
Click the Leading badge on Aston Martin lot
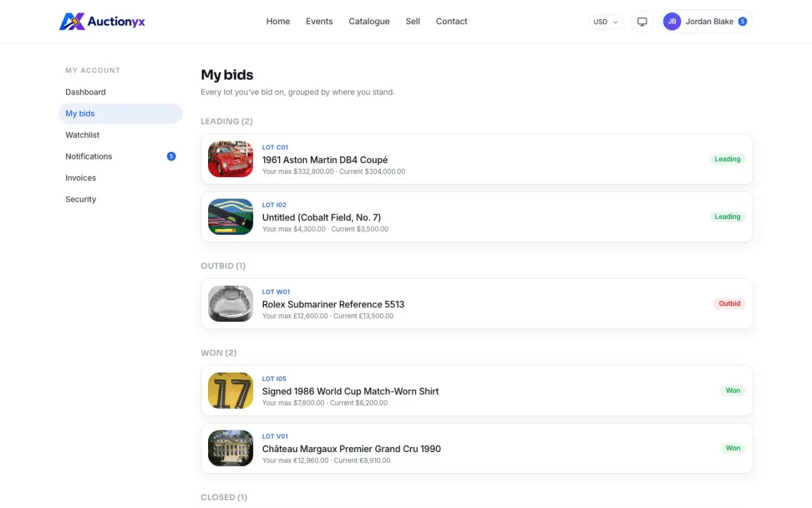728,159
